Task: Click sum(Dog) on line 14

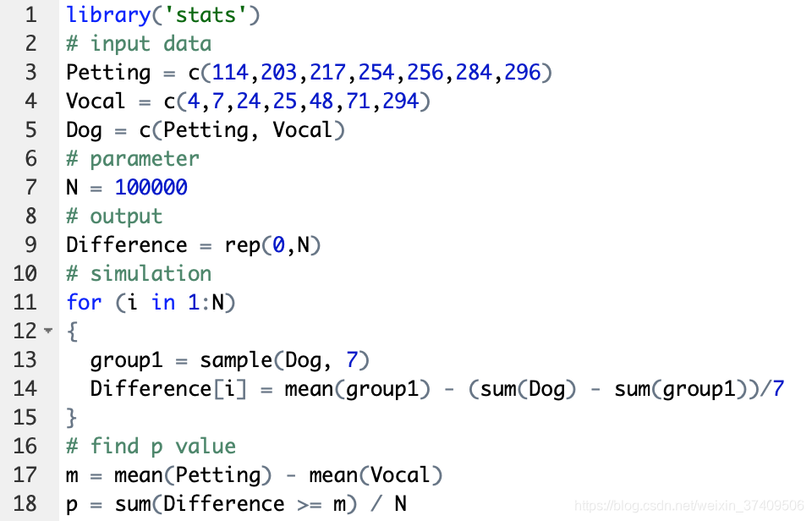Action: point(528,389)
